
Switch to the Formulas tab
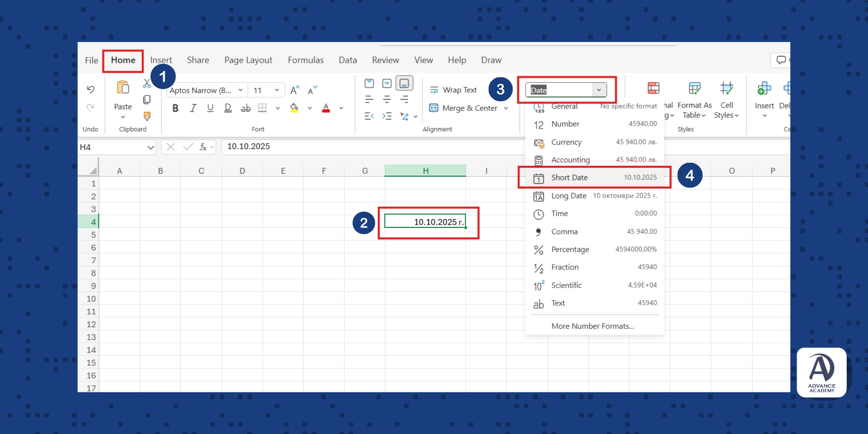(x=306, y=60)
